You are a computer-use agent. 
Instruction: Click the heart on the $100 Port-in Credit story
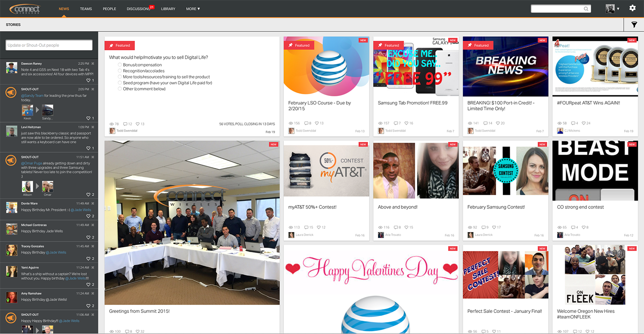click(497, 123)
